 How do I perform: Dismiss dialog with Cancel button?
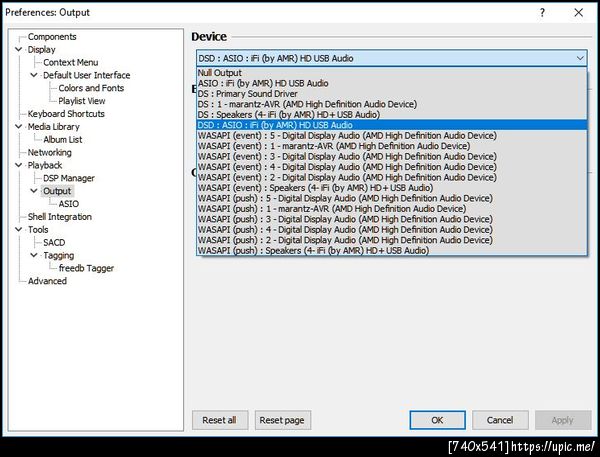point(500,420)
